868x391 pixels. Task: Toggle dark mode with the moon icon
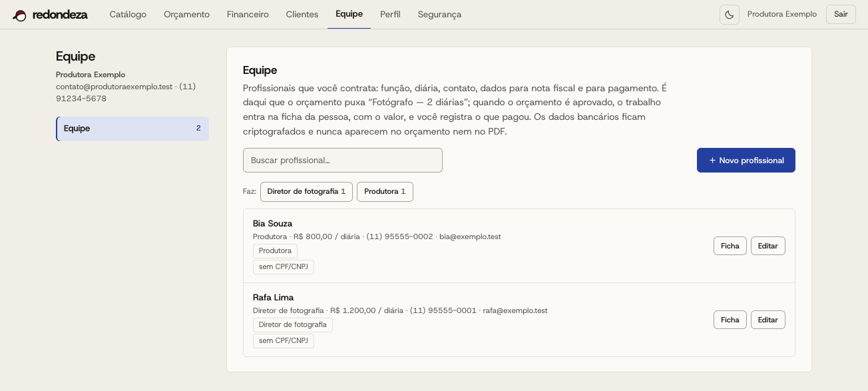730,15
